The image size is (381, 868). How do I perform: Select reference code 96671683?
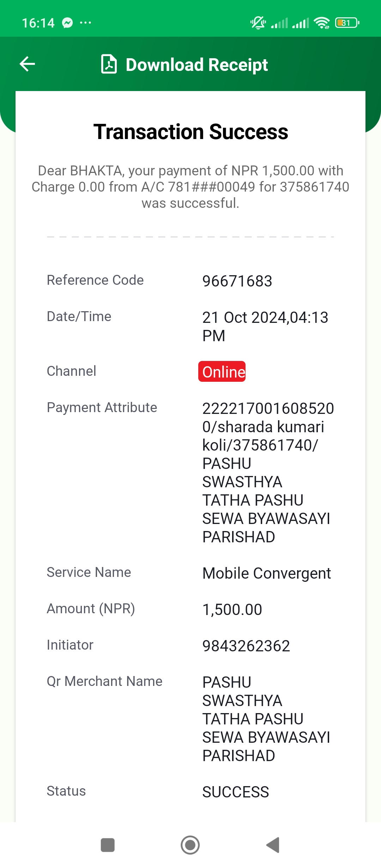[237, 281]
